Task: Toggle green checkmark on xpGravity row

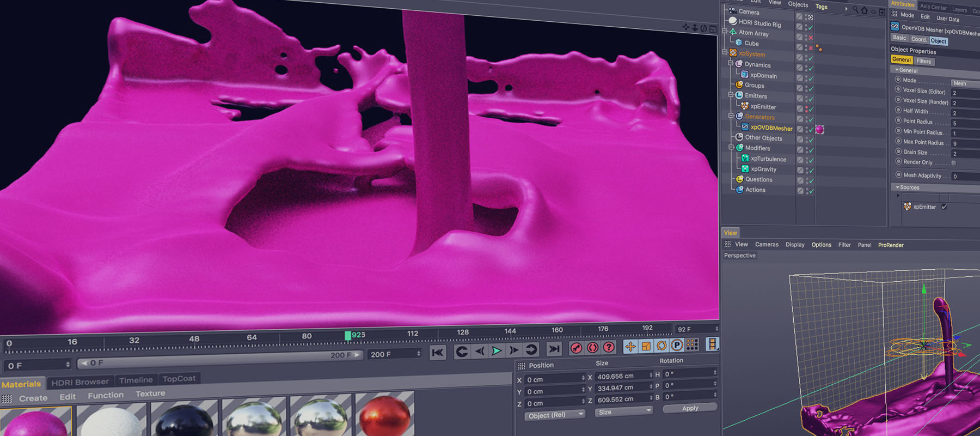Action: tap(811, 171)
